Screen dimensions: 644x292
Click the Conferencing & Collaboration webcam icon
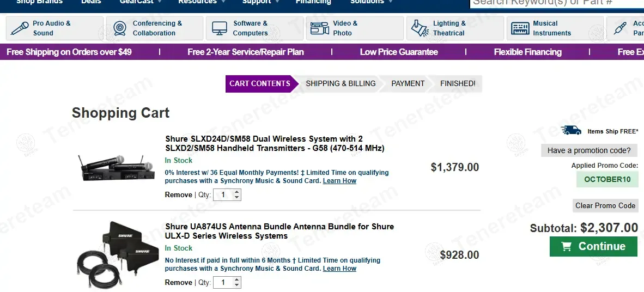[x=119, y=28]
